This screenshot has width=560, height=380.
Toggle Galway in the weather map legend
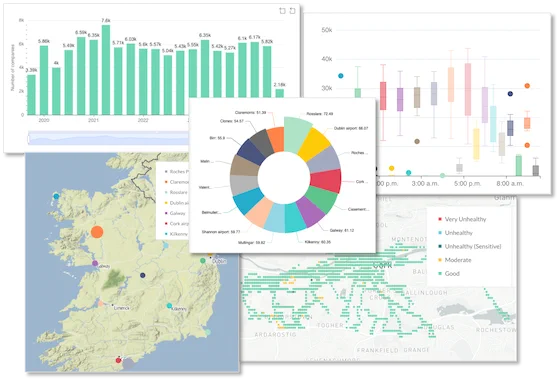175,213
